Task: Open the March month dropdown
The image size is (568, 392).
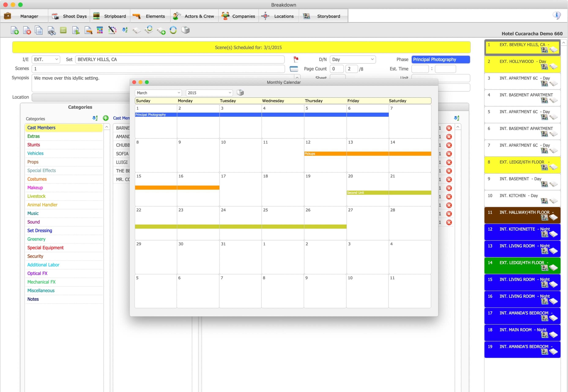Action: (158, 93)
